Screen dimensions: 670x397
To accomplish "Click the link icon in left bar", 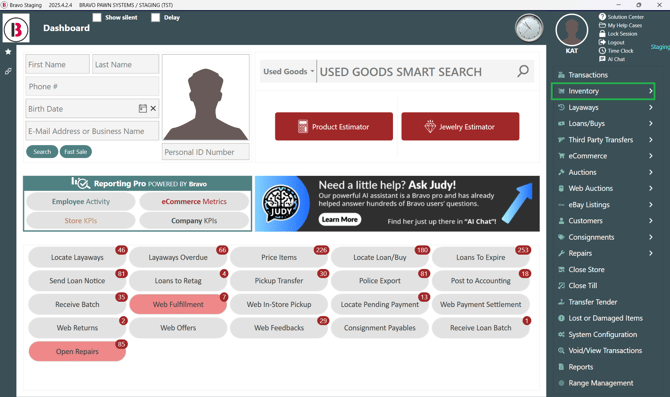I will [8, 71].
